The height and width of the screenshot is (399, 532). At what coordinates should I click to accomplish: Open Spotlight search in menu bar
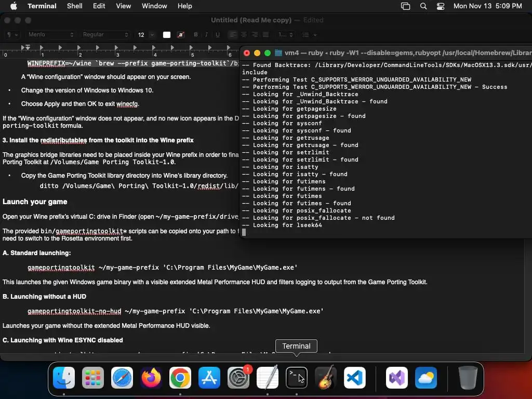click(423, 6)
